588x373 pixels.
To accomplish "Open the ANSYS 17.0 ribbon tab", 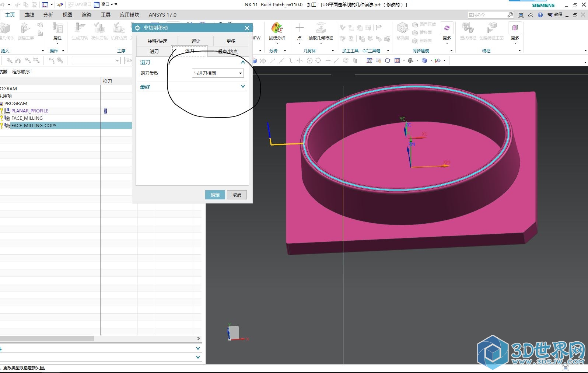I will coord(162,15).
